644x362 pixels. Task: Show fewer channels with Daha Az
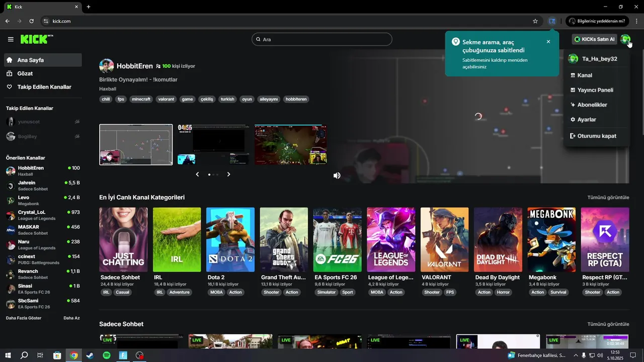(71, 318)
